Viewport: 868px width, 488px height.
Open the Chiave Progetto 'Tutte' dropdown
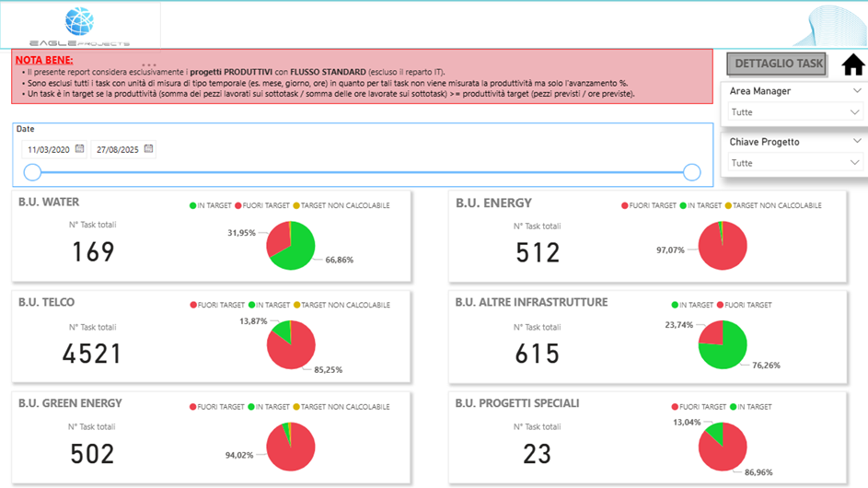[795, 163]
